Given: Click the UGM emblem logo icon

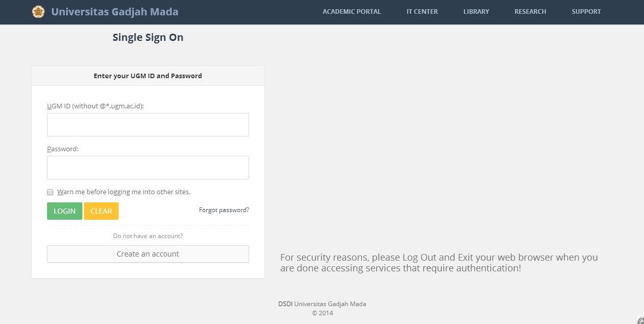Looking at the screenshot, I should tap(38, 12).
